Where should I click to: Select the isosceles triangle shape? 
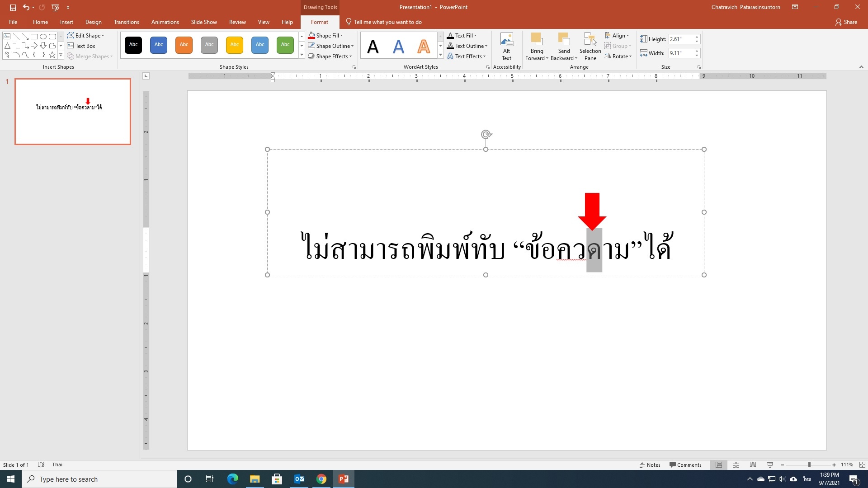click(7, 46)
